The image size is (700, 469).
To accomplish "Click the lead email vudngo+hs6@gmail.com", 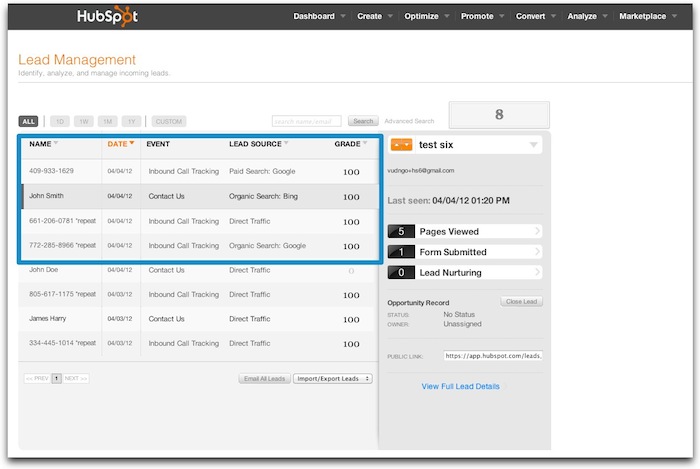I will coord(421,170).
